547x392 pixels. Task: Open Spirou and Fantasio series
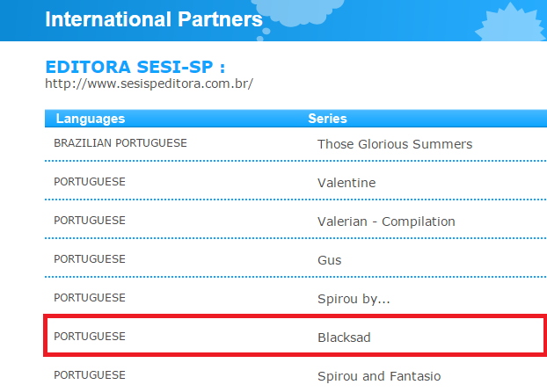click(379, 376)
